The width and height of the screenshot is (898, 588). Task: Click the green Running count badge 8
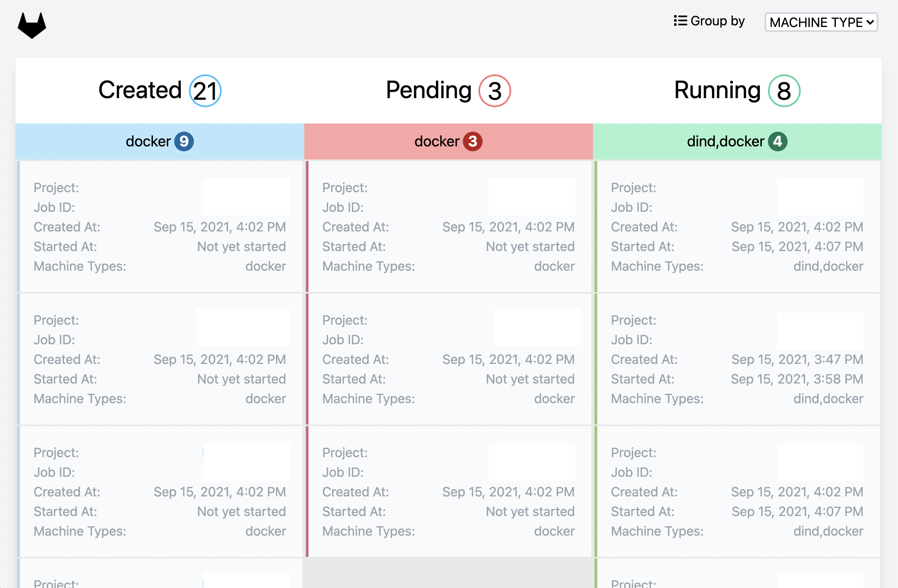click(x=784, y=90)
